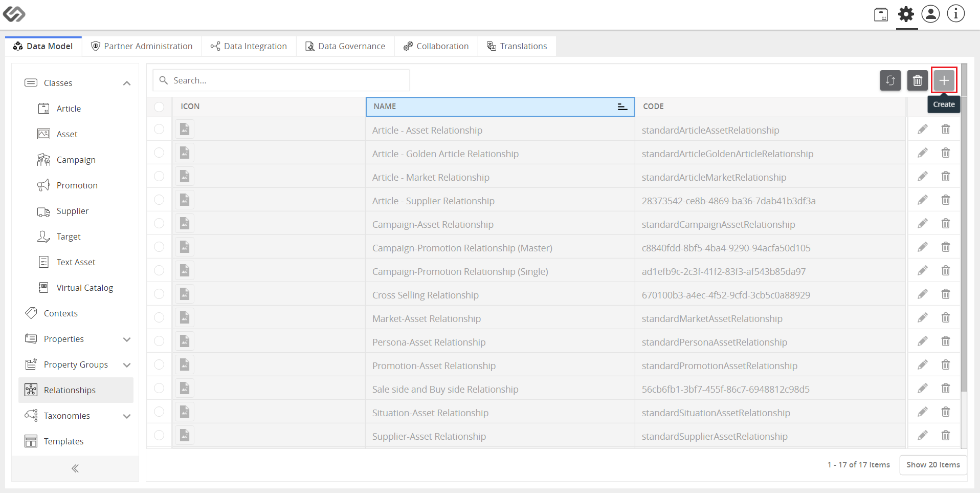
Task: Select Relationships in sidebar
Action: 76,390
